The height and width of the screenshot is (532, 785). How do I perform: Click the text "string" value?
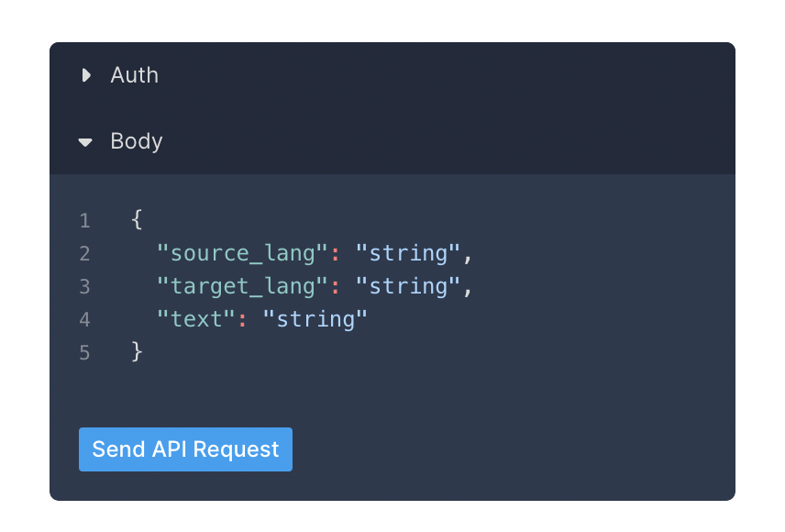coord(315,319)
